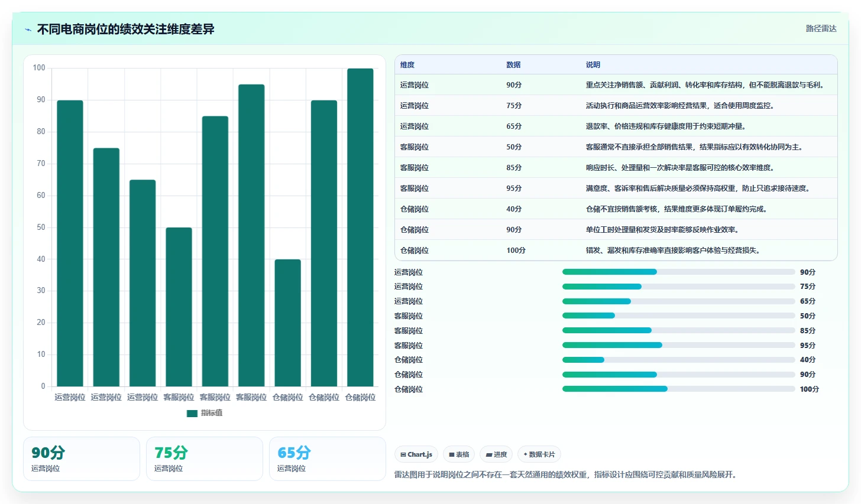
Task: Click the 65分 table cell
Action: [514, 126]
